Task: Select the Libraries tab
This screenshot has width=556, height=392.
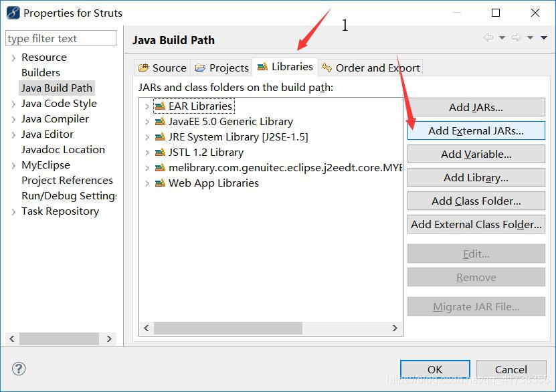Action: (x=285, y=67)
